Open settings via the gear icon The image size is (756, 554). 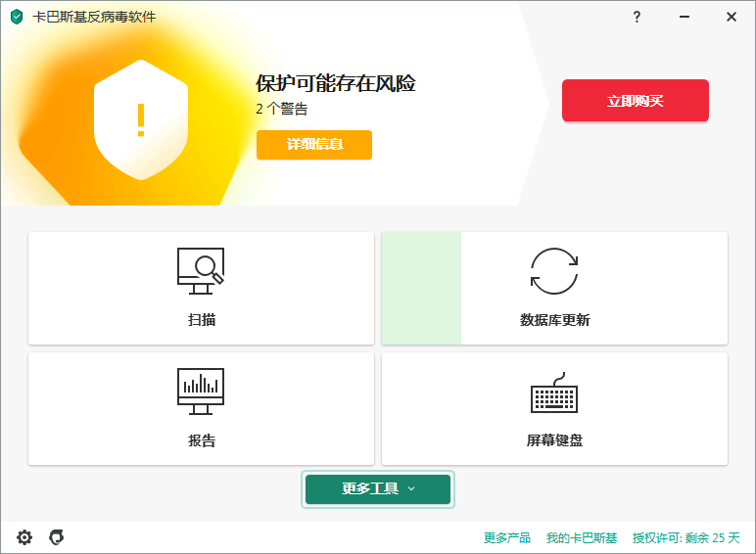coord(24,537)
